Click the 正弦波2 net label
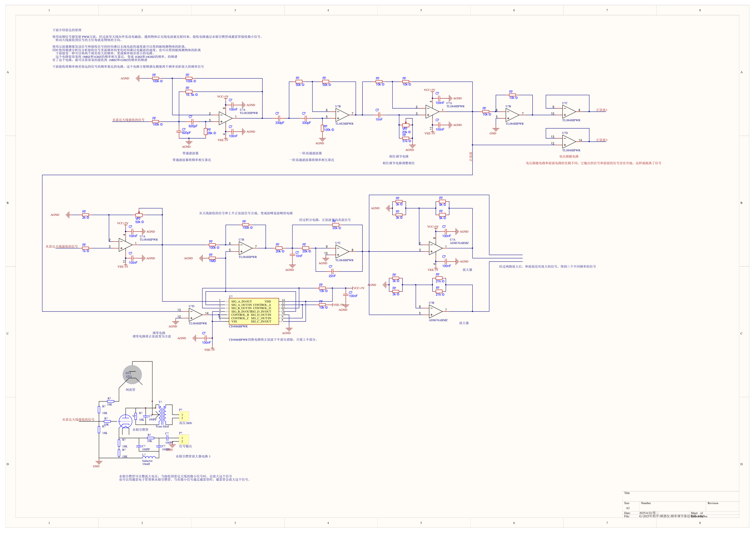756x534 pixels. pos(601,140)
